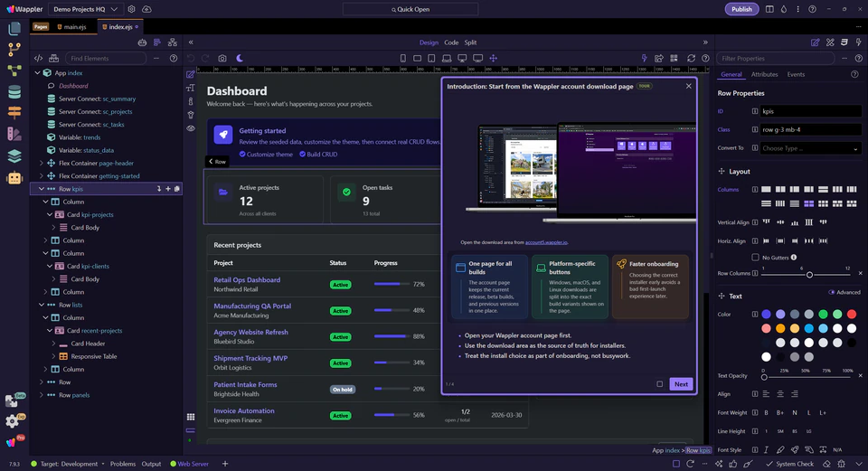Expand the Row panels tree node
The height and width of the screenshot is (471, 868).
[42, 395]
